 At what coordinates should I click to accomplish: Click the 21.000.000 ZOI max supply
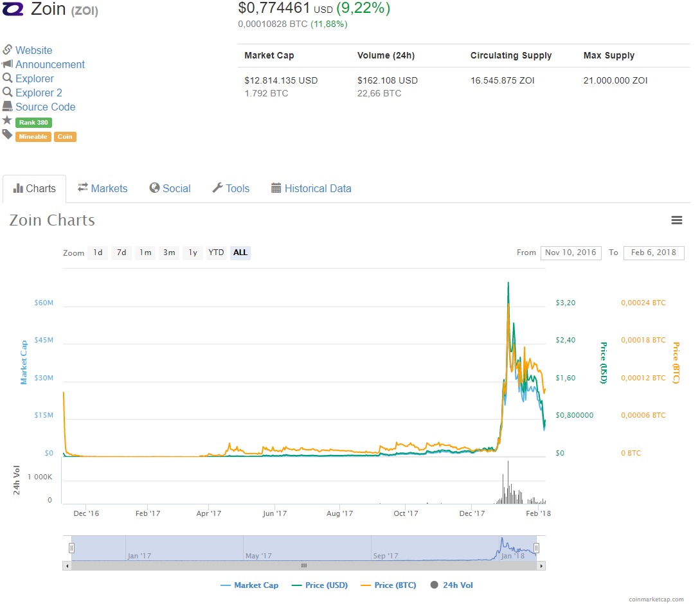pyautogui.click(x=615, y=80)
